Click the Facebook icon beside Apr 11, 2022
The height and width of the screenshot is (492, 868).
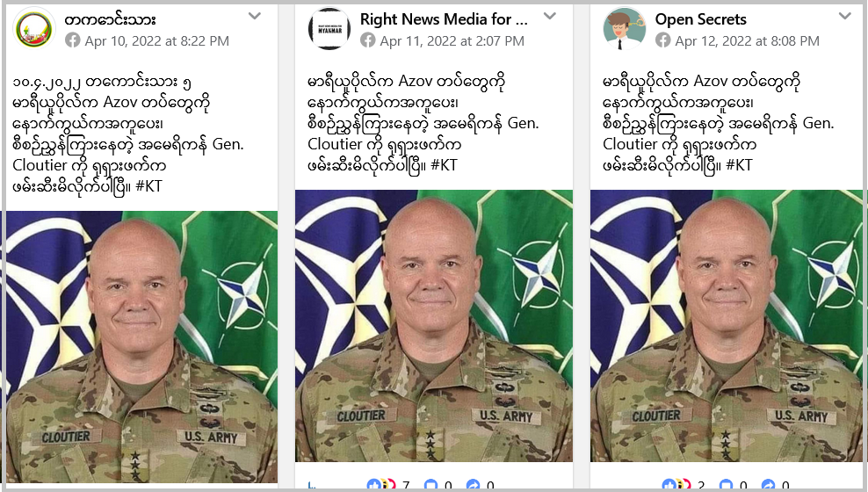[x=367, y=40]
